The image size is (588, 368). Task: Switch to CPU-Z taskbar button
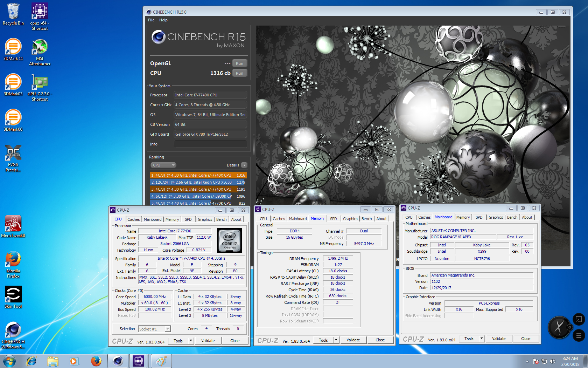pos(138,361)
